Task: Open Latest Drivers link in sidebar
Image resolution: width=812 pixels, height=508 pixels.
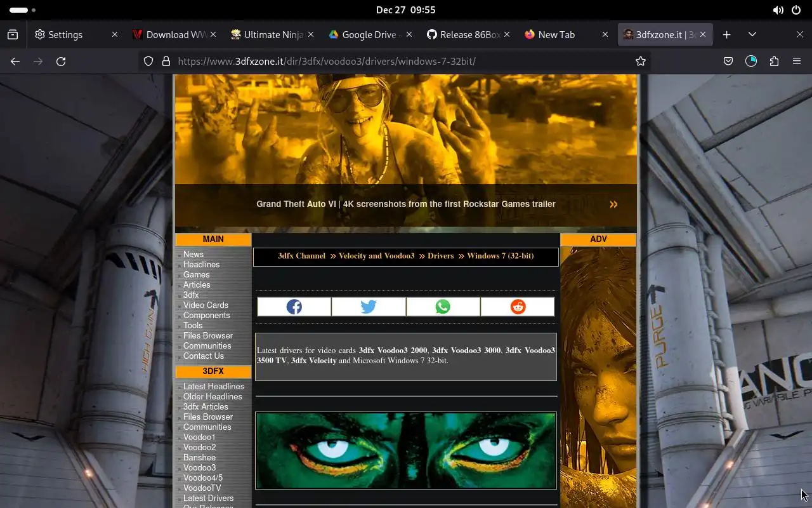Action: 208,498
